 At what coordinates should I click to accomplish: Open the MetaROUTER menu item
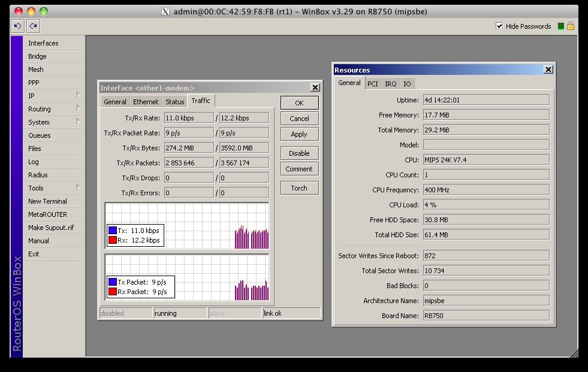point(54,214)
